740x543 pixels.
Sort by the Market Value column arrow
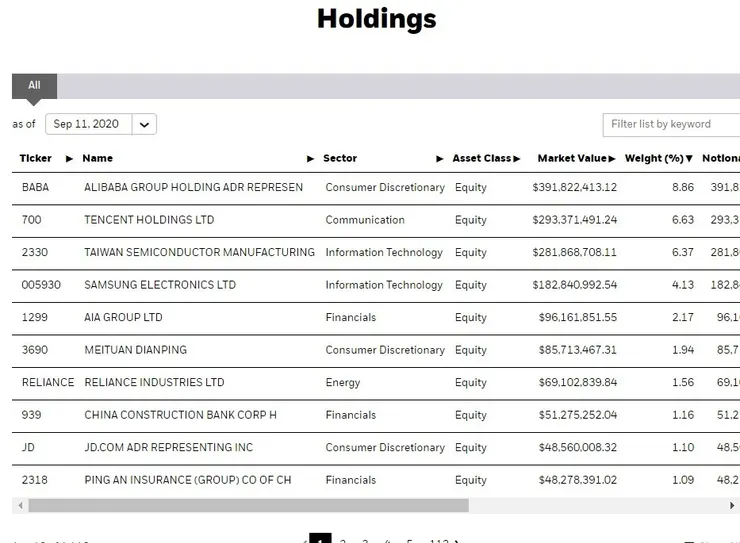tap(612, 159)
